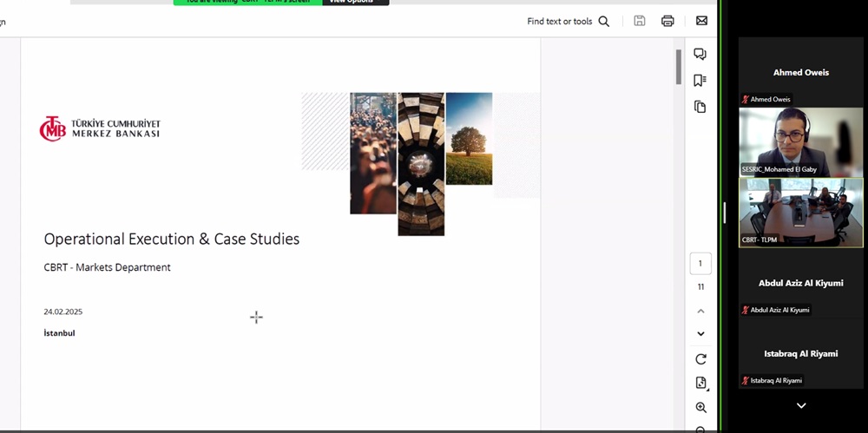Print the PDF with the printer icon

tap(667, 21)
